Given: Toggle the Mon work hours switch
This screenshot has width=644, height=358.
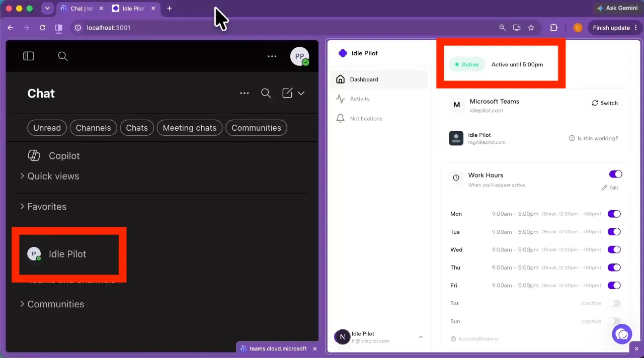Looking at the screenshot, I should point(614,214).
